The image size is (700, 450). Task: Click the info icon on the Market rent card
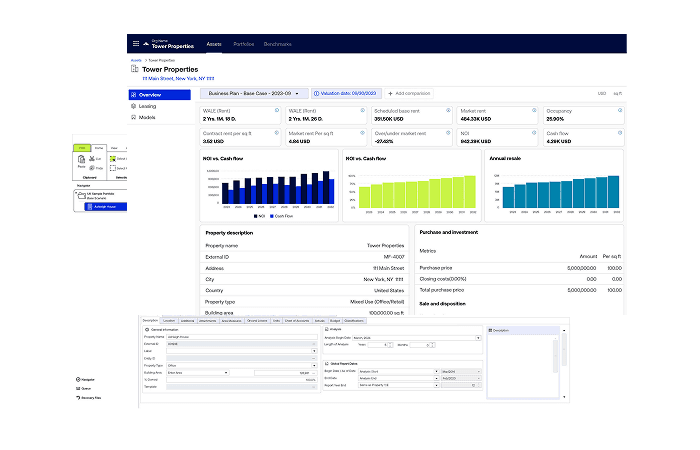click(x=534, y=108)
